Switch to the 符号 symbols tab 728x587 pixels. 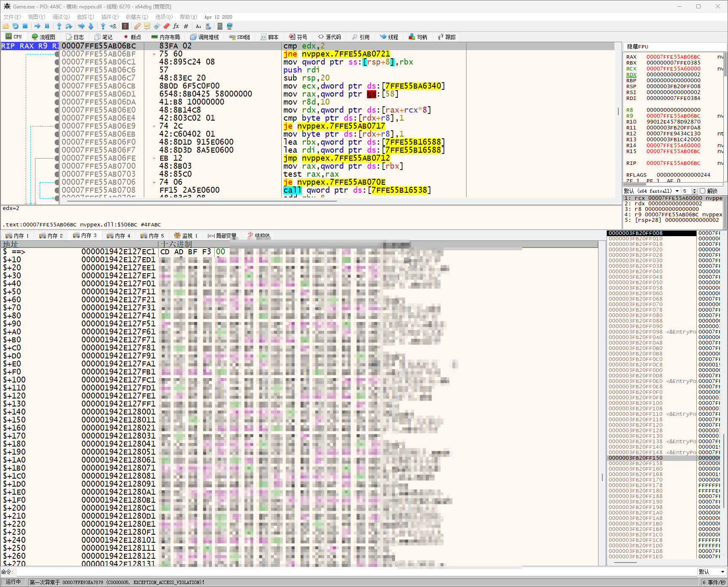point(298,37)
